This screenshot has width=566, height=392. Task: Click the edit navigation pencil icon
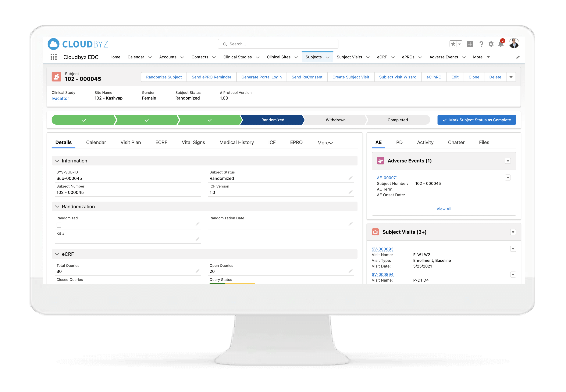518,57
